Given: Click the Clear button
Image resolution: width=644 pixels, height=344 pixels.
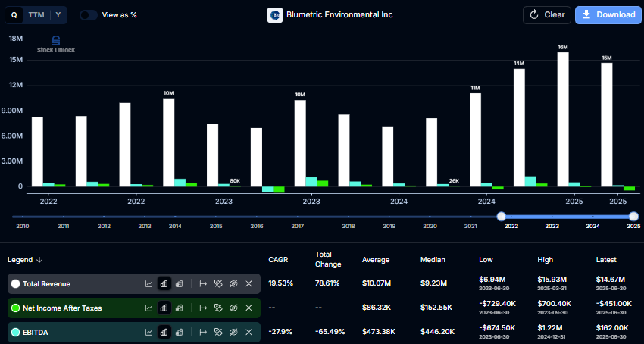Looking at the screenshot, I should (x=547, y=15).
